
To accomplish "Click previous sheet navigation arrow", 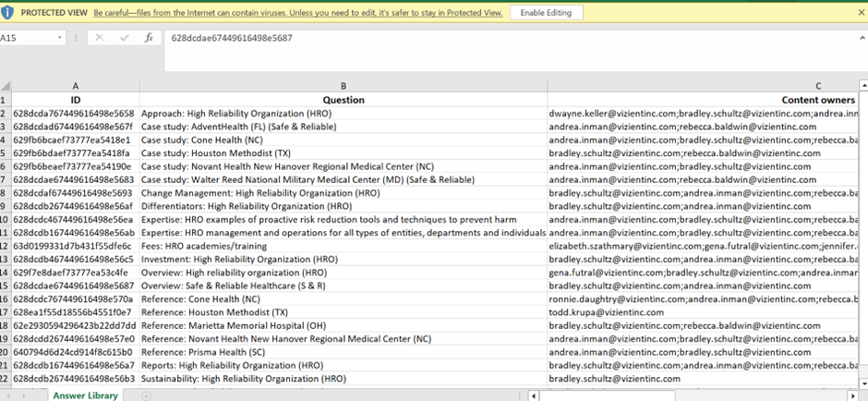I will 7,396.
